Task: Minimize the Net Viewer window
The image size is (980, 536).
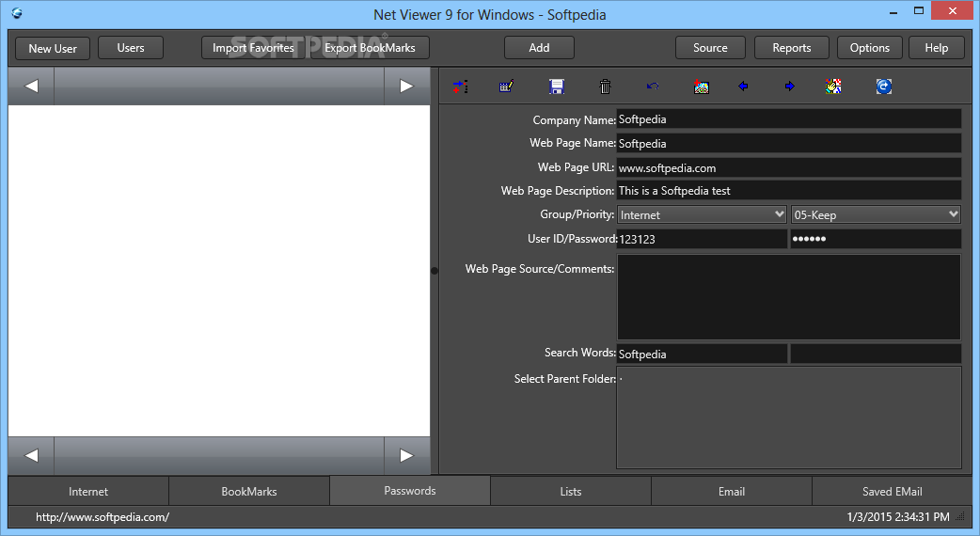Action: [x=893, y=11]
